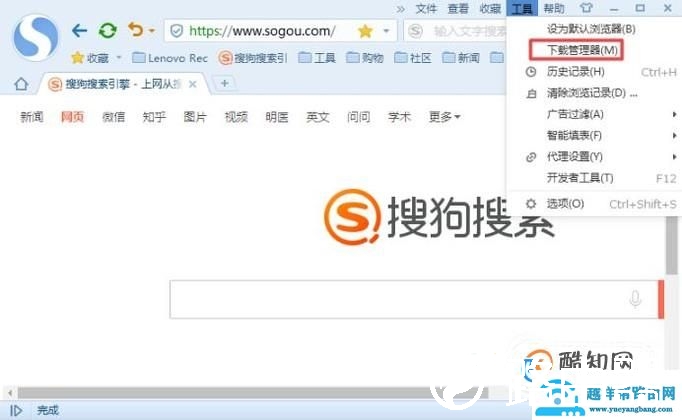Click the 新闻 link on Sogou page
Viewport: 682px width, 420px height.
pos(32,117)
